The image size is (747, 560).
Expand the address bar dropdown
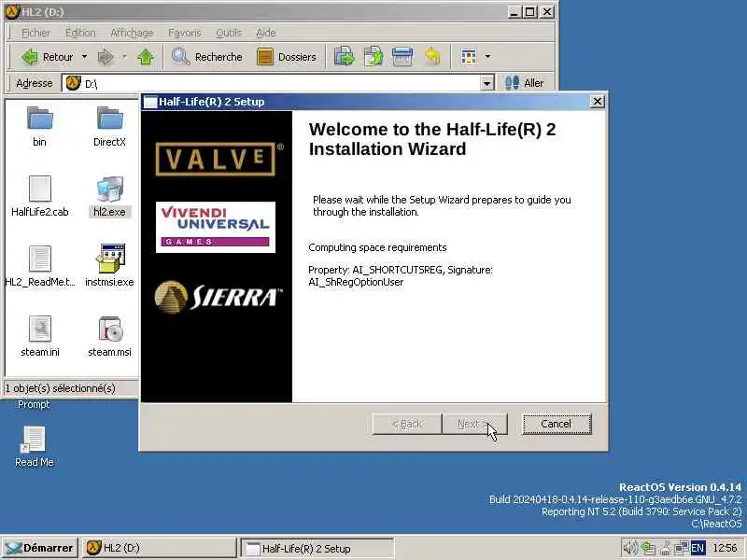click(x=486, y=83)
